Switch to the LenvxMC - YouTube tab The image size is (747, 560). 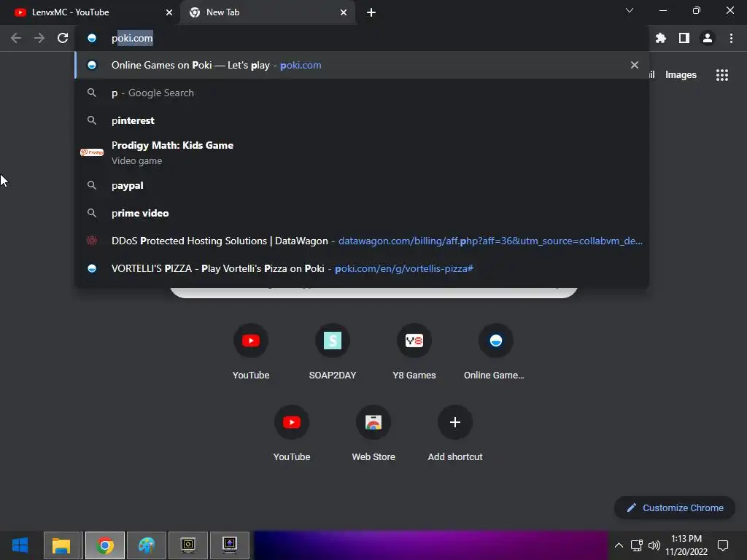point(90,12)
